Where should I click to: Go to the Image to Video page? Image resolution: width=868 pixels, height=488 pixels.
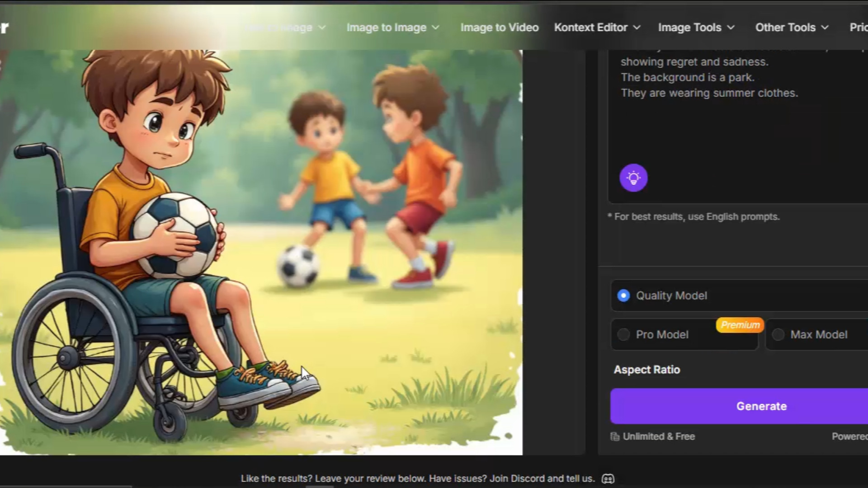click(x=499, y=28)
